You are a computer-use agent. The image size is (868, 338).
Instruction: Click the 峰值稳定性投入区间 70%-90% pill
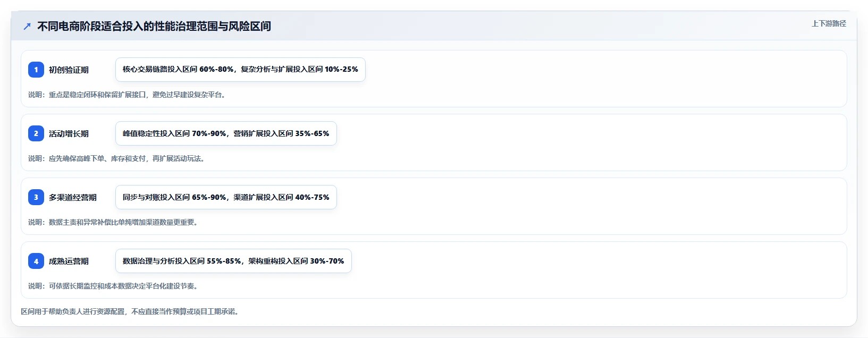pyautogui.click(x=226, y=133)
